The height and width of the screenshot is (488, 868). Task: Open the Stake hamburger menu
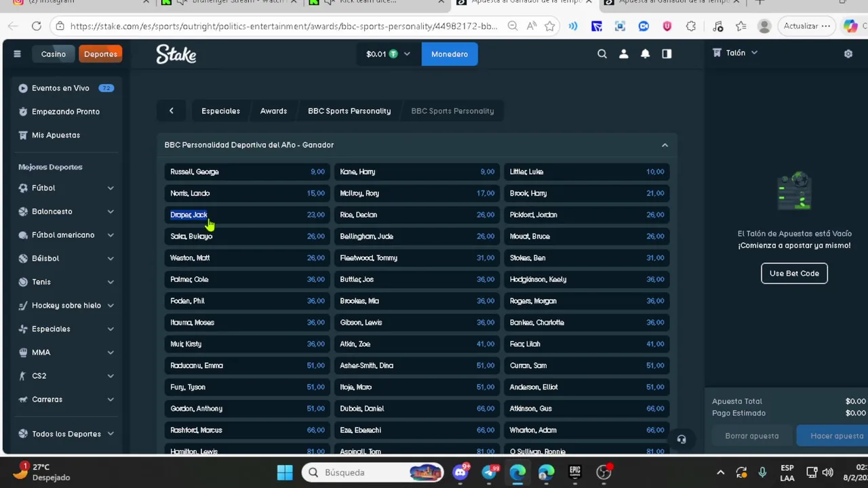[x=17, y=54]
